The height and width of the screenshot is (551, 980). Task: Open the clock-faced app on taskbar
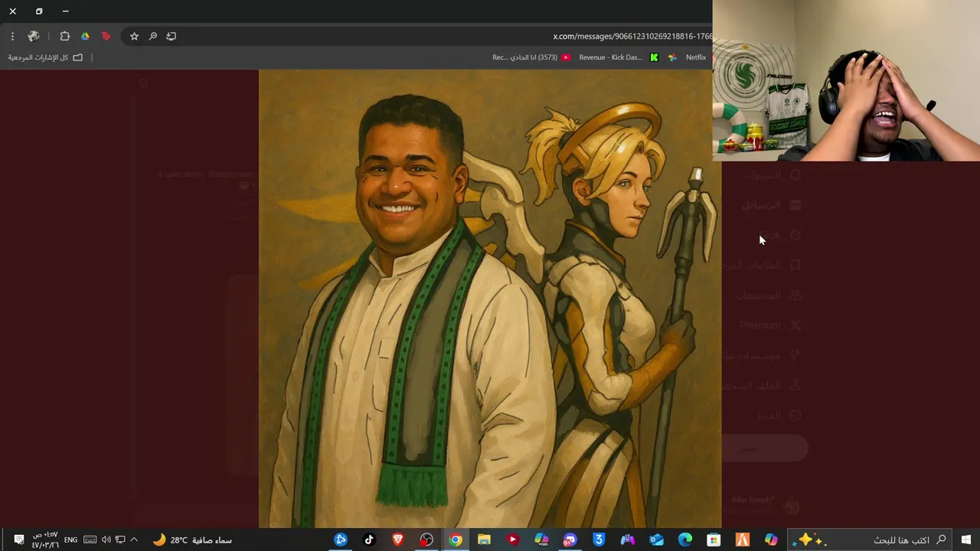pyautogui.click(x=426, y=540)
